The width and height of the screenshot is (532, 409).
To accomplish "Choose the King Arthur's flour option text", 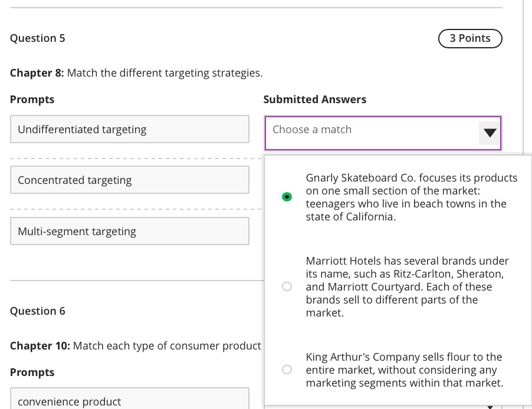I will tap(405, 370).
